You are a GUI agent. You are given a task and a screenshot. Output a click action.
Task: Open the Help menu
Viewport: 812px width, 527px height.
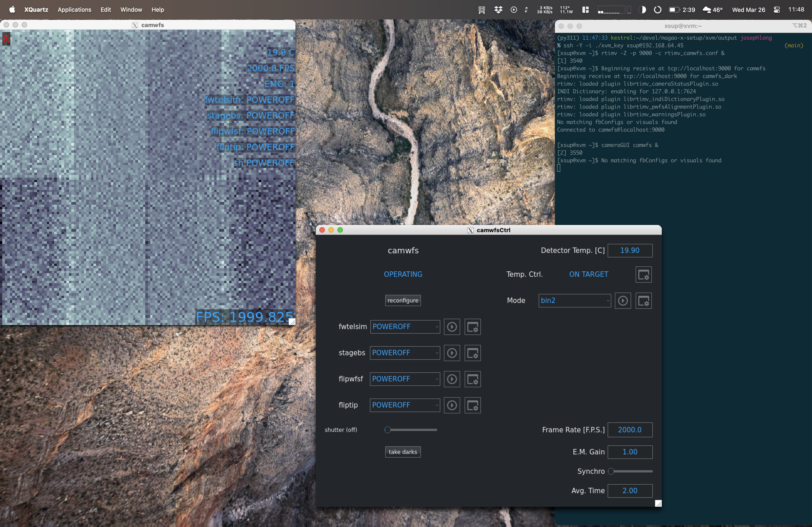[158, 9]
